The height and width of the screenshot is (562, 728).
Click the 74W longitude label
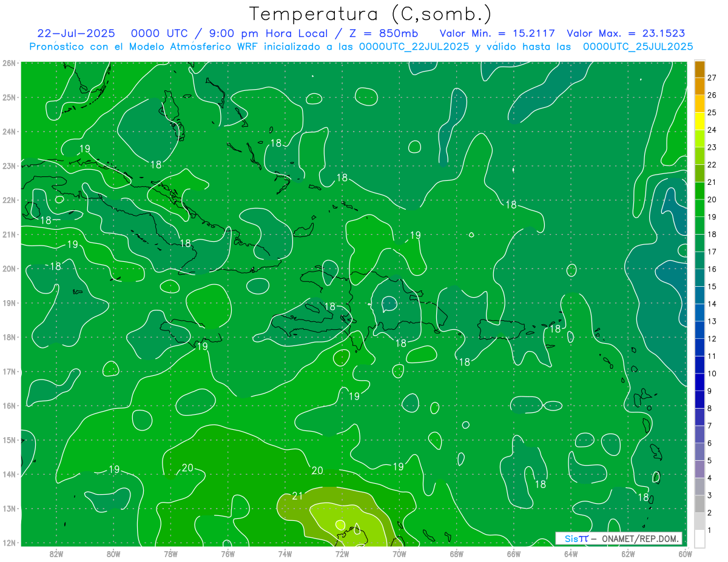tap(285, 554)
